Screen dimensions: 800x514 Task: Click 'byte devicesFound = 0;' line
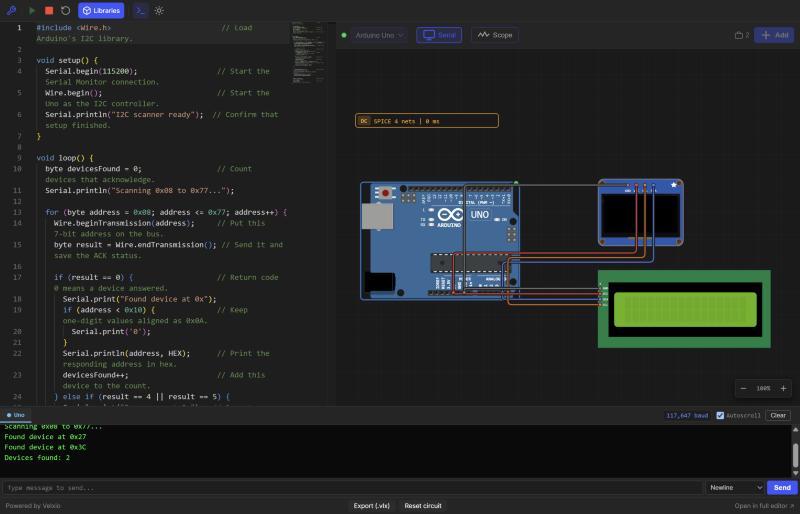pyautogui.click(x=93, y=168)
